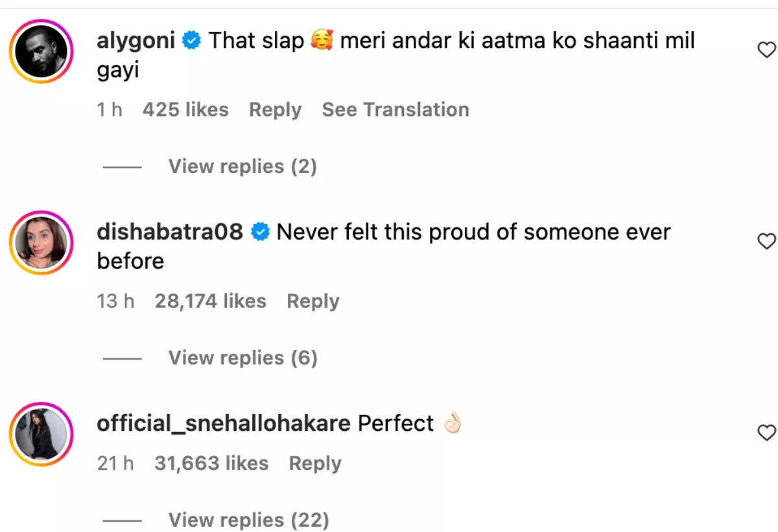Expand the 2 replies under alygoni's comment
The height and width of the screenshot is (532, 778).
[242, 167]
